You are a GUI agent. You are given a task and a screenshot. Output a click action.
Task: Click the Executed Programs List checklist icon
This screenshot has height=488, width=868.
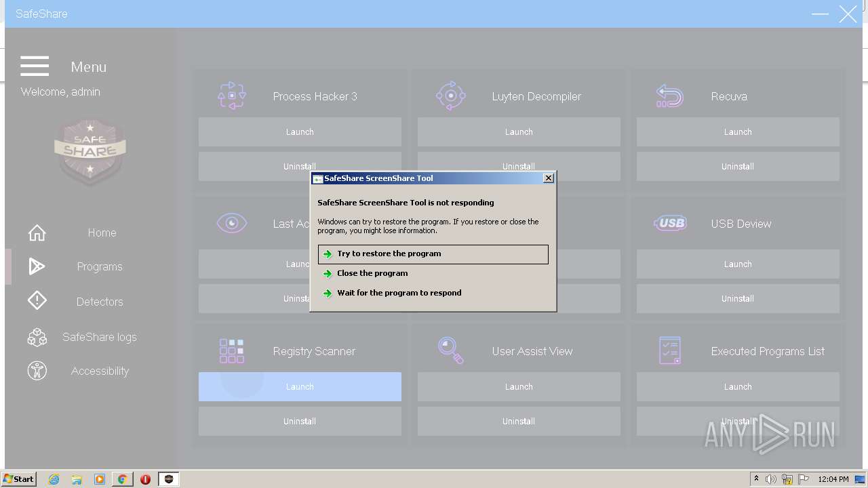670,350
